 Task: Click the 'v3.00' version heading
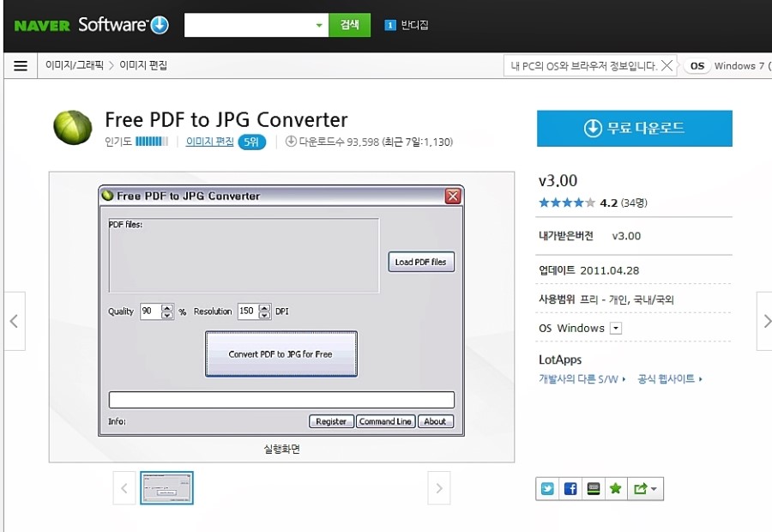[558, 181]
